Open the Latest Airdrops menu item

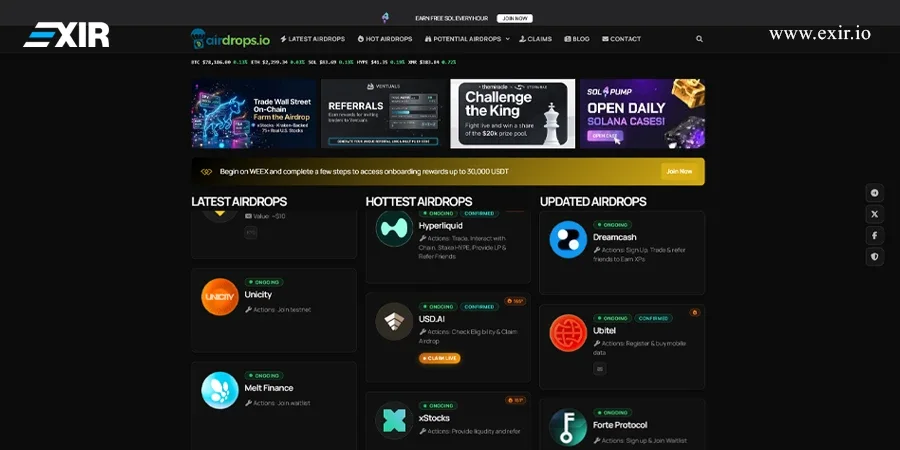click(313, 39)
